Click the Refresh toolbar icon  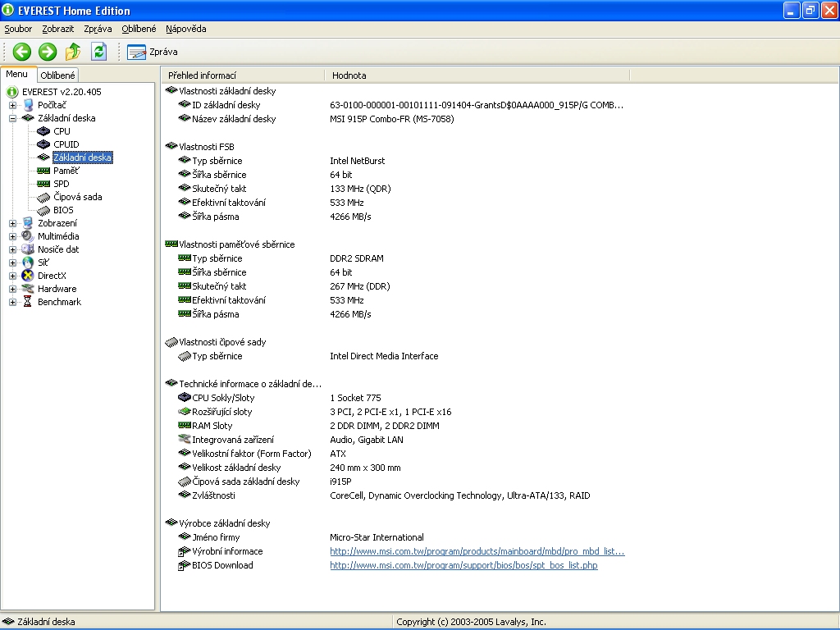(98, 52)
